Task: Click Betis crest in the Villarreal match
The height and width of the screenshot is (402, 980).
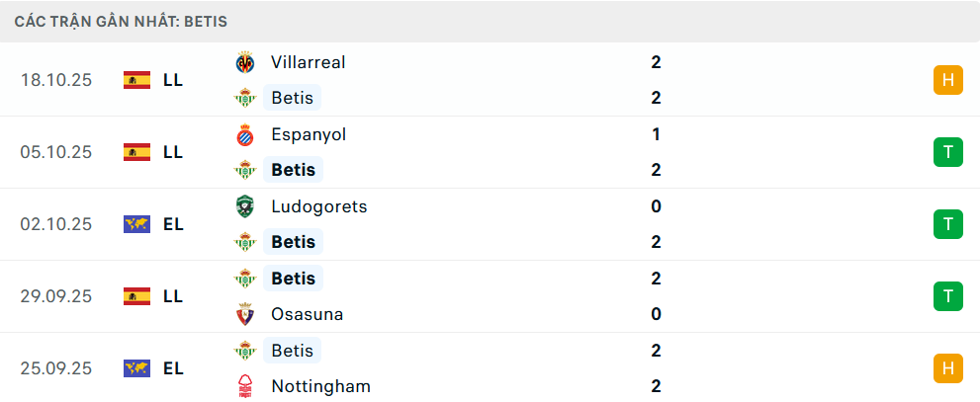Action: (244, 98)
